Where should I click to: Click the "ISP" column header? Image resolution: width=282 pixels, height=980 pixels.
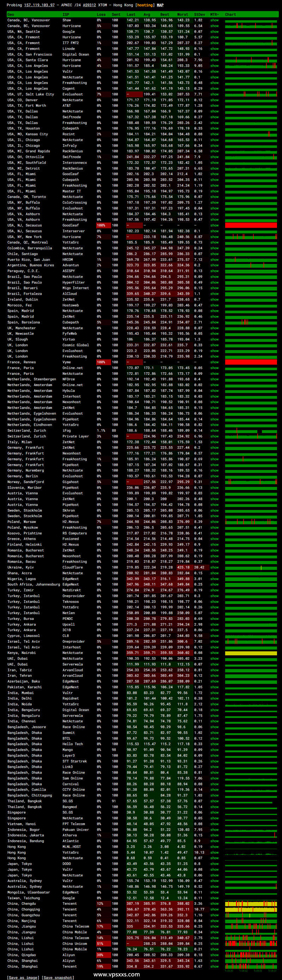(66, 14)
